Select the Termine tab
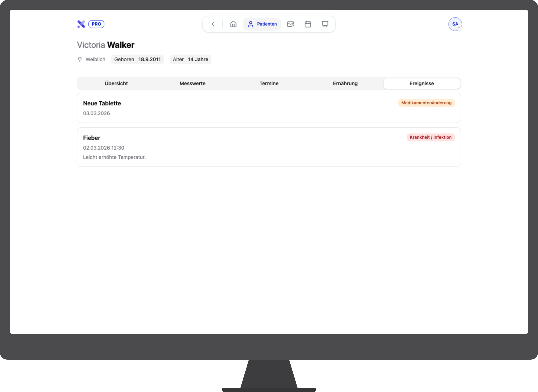This screenshot has height=392, width=538. pos(269,83)
